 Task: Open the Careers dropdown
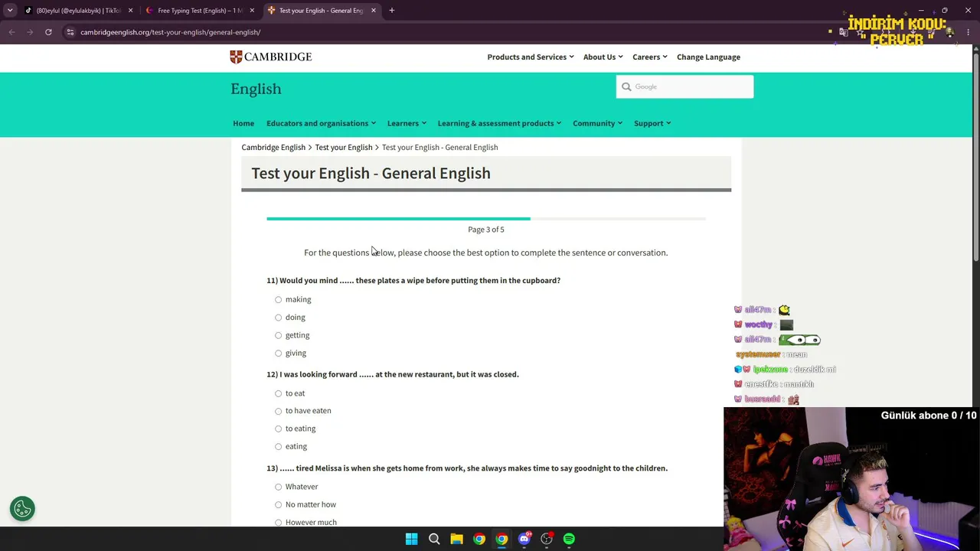tap(649, 57)
